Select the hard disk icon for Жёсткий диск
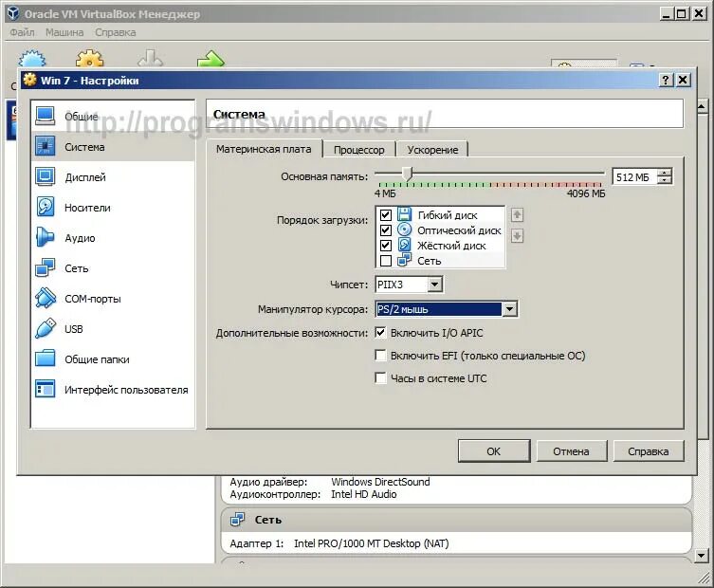The width and height of the screenshot is (714, 588). pos(404,245)
